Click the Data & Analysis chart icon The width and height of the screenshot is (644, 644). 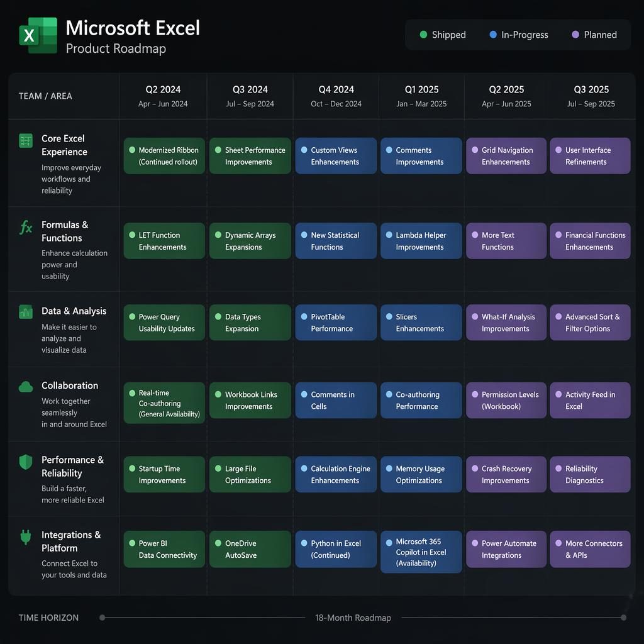[26, 312]
